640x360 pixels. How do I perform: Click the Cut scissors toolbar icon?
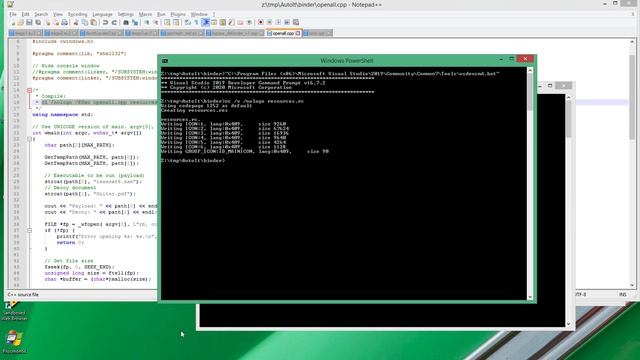[x=76, y=22]
